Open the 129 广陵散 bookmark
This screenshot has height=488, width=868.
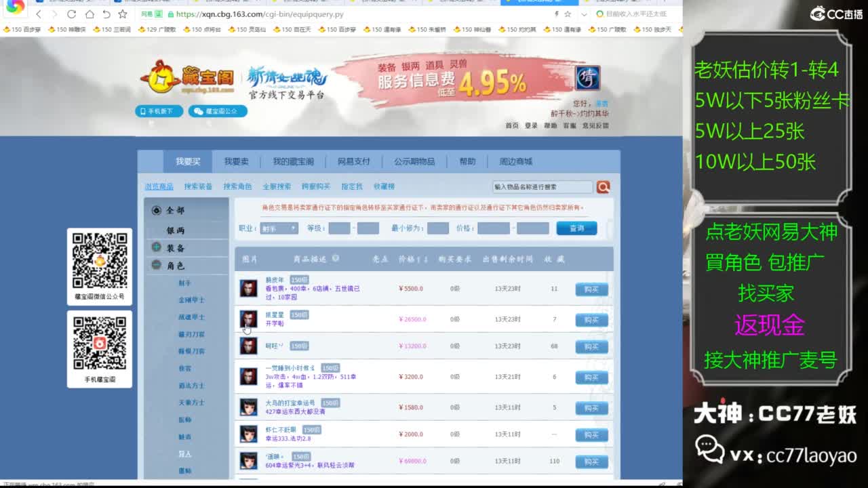tap(157, 29)
